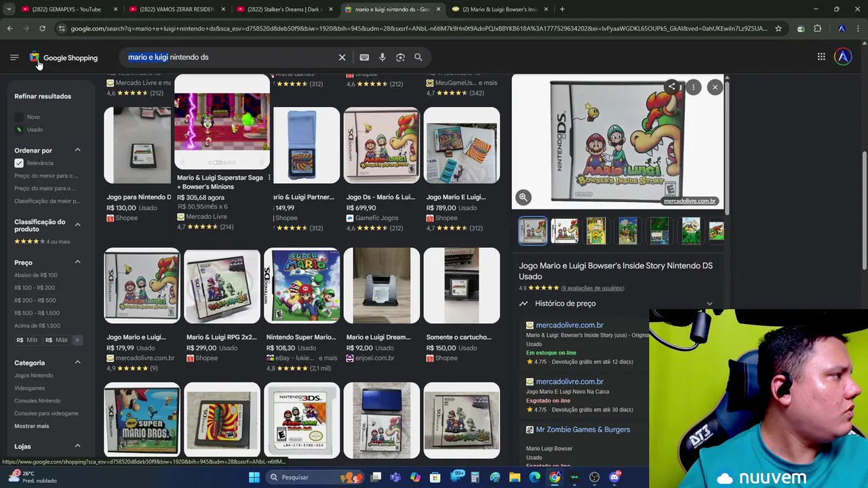Open the Google apps grid
This screenshot has width=868, height=488.
point(821,57)
